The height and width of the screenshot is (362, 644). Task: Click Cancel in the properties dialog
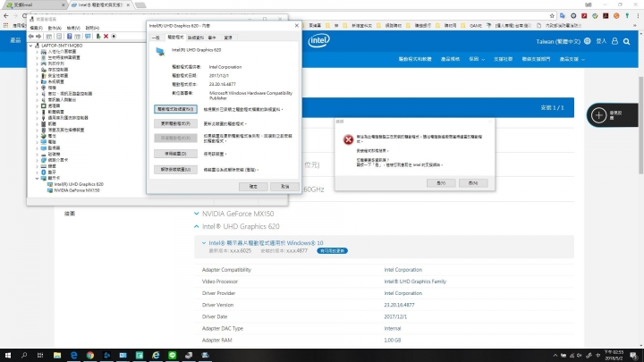coord(284,187)
